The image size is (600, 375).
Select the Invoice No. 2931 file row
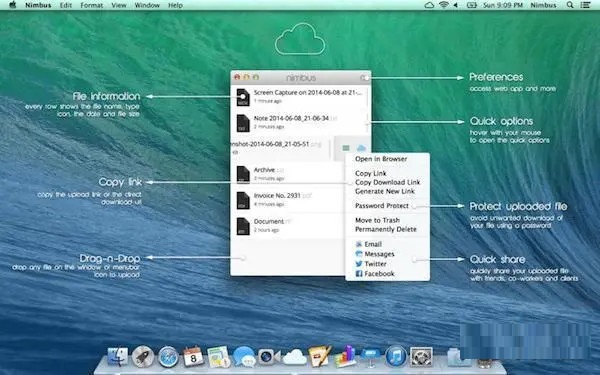click(x=287, y=200)
